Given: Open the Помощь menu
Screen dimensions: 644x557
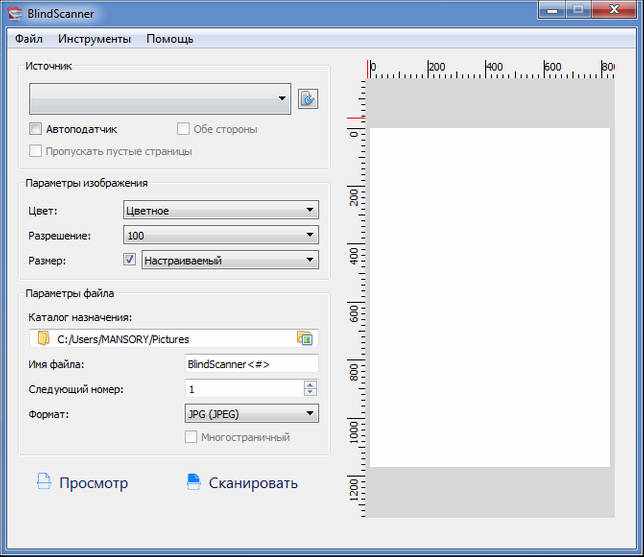Looking at the screenshot, I should pyautogui.click(x=170, y=39).
